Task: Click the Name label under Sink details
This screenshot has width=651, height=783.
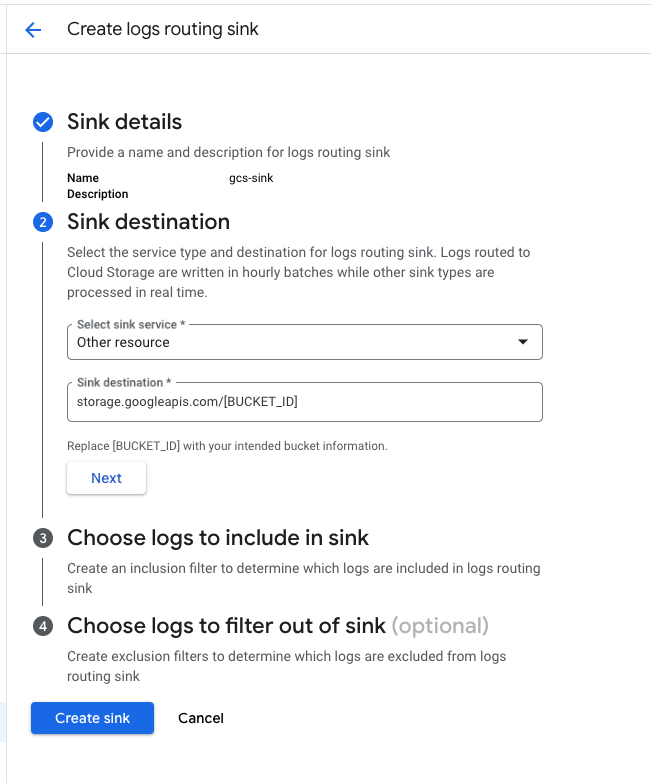Action: [x=83, y=178]
